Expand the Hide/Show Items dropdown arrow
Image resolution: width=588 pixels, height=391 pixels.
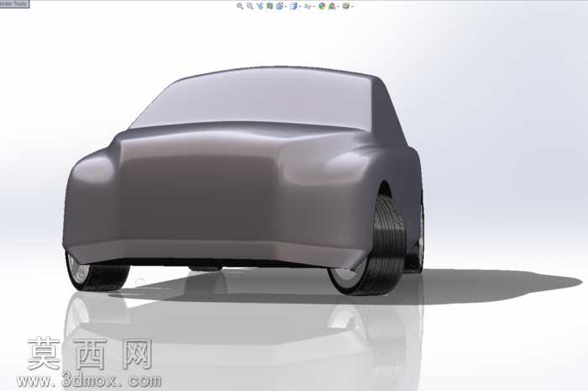(314, 7)
